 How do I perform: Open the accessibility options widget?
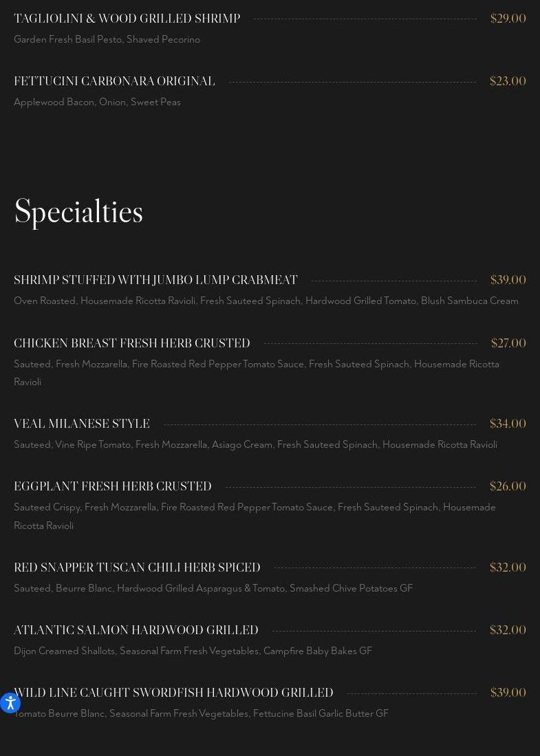pyautogui.click(x=10, y=702)
